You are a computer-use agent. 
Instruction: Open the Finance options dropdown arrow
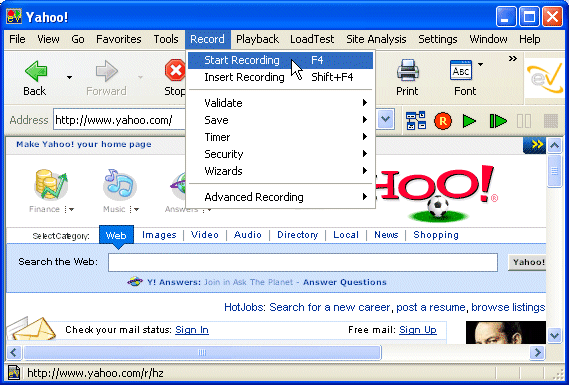click(x=72, y=209)
